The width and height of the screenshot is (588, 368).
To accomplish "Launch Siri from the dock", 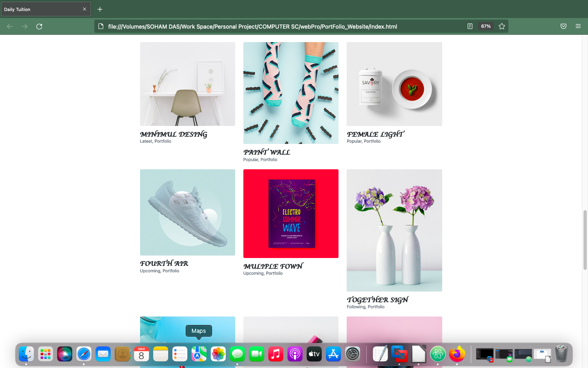I will click(65, 354).
